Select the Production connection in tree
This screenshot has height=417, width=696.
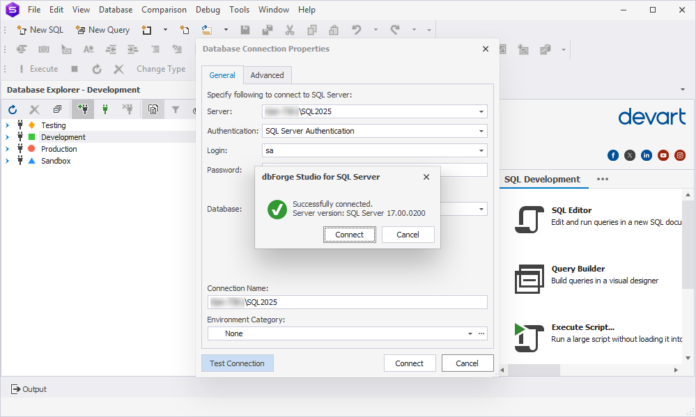coord(59,149)
